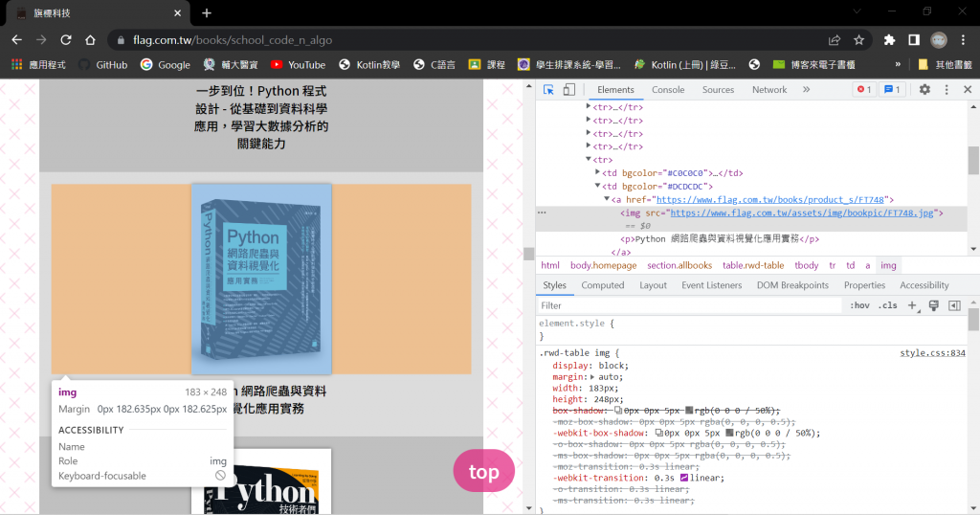Open the GitHub bookmark
The width and height of the screenshot is (980, 515).
click(103, 64)
